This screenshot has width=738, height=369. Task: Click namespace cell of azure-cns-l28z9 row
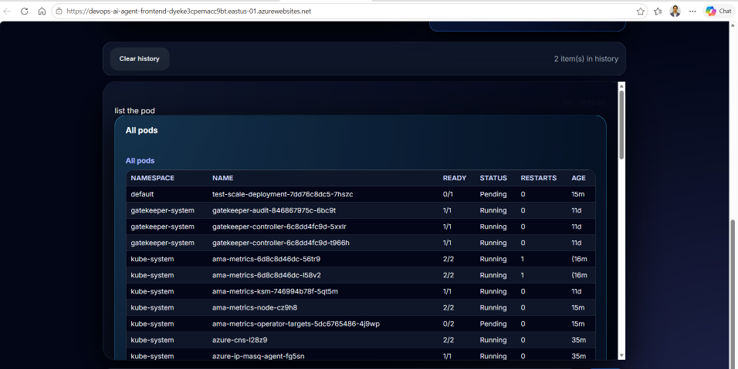coord(152,340)
